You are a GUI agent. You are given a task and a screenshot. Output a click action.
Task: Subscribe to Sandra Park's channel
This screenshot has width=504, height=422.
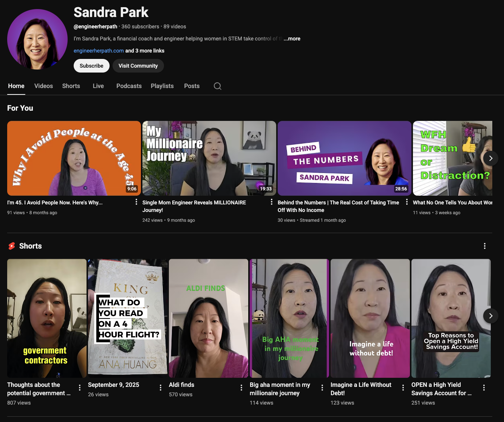coord(91,66)
